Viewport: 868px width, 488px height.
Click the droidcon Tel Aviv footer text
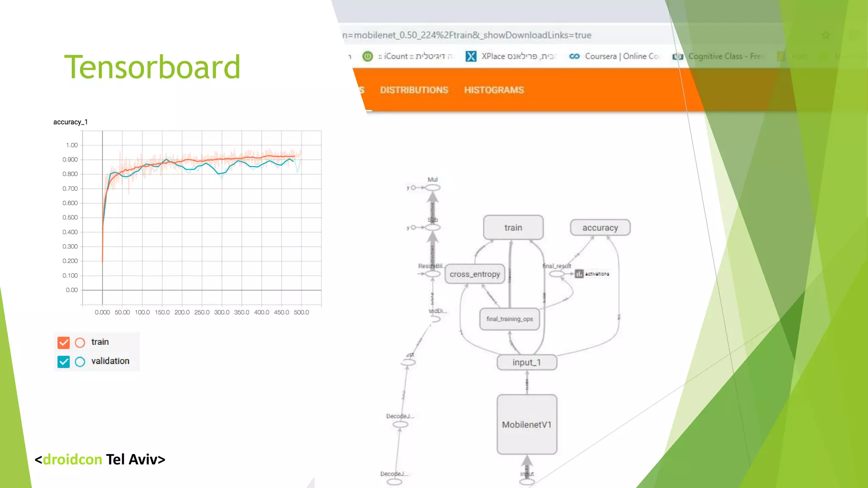[x=100, y=459]
